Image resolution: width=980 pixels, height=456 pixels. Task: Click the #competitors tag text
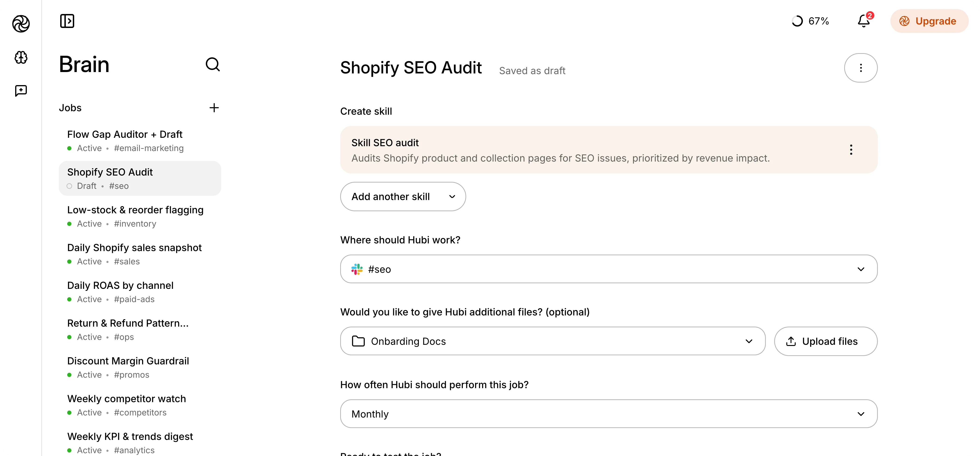point(140,413)
